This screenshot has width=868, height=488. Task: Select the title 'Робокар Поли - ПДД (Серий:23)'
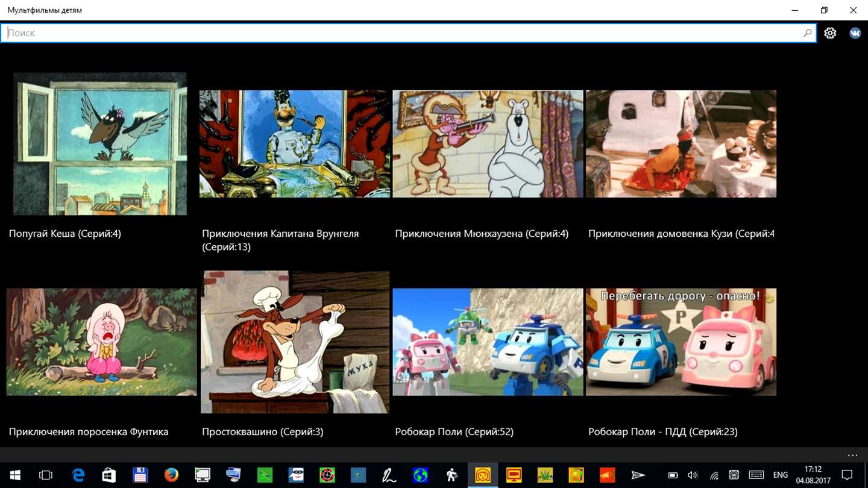pos(663,432)
